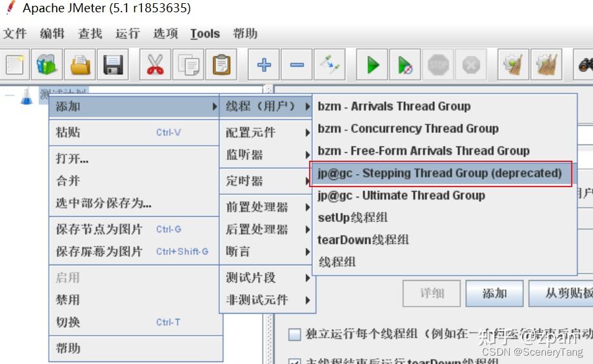The width and height of the screenshot is (593, 364).
Task: Click the grey Shutdown X icon
Action: [471, 65]
